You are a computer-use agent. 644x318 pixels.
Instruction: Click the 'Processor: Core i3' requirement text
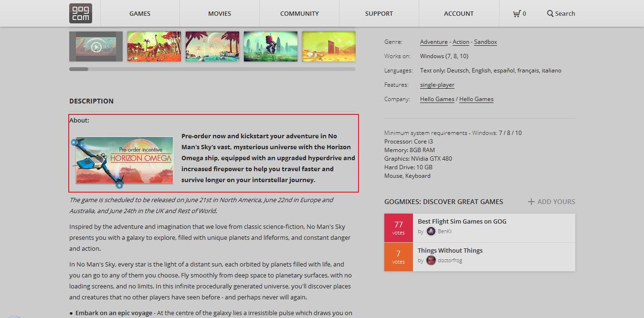409,142
